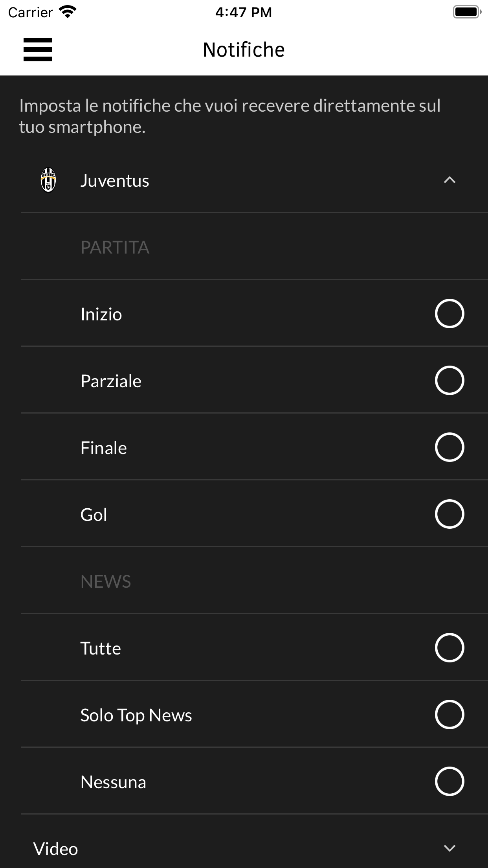Viewport: 488px width, 868px height.
Task: Enable Gol notification radio button
Action: (449, 514)
